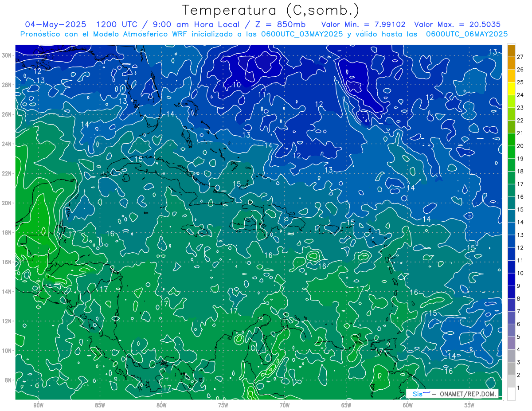Click the 16N latitude axis label
This screenshot has width=532, height=411.
click(x=7, y=262)
